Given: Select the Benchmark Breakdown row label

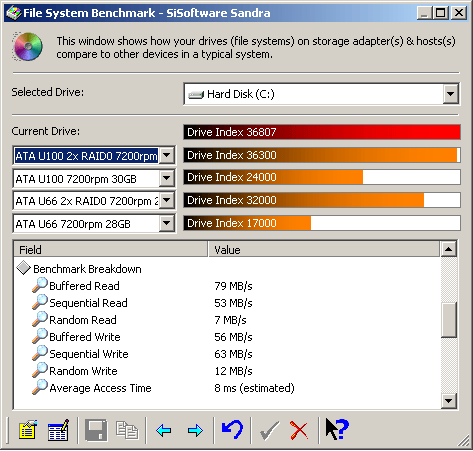Looking at the screenshot, I should click(x=87, y=269).
